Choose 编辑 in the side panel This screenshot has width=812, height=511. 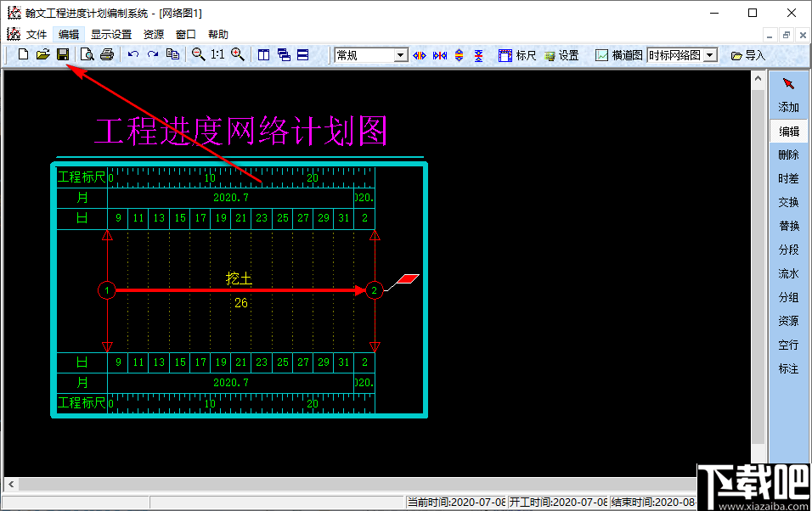789,132
